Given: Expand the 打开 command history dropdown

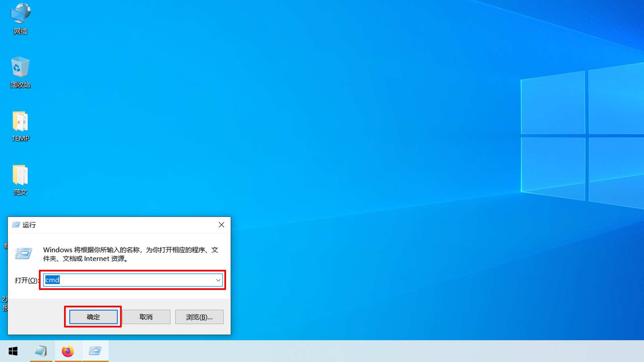Looking at the screenshot, I should pos(218,280).
